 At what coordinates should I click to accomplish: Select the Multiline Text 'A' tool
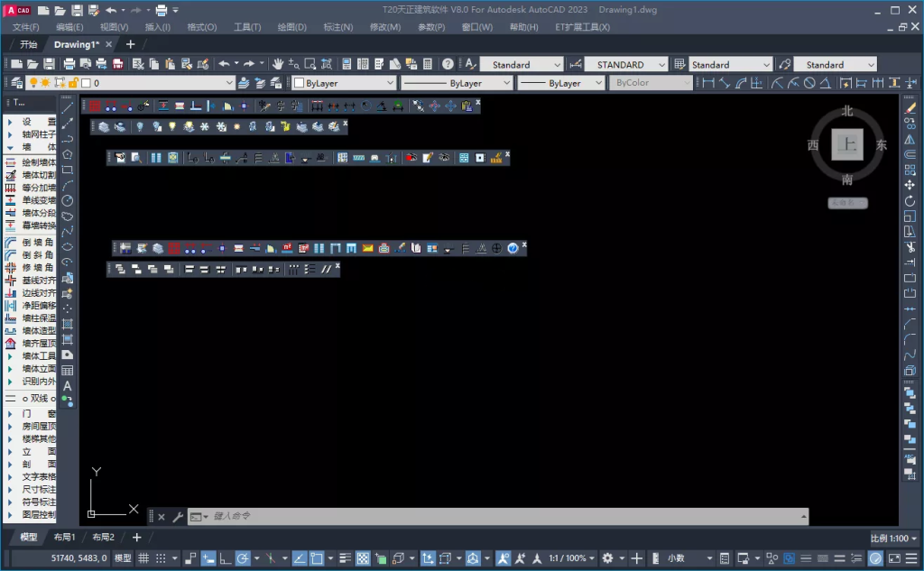point(67,386)
